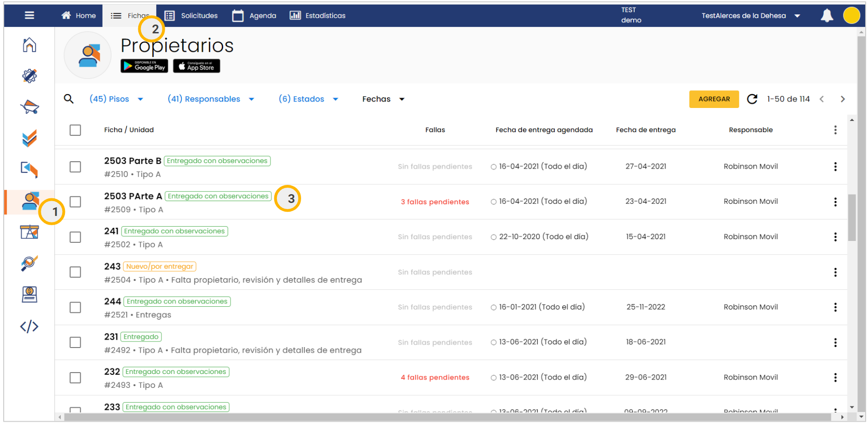The image size is (868, 424).
Task: Click the AGREGAR button
Action: point(714,99)
